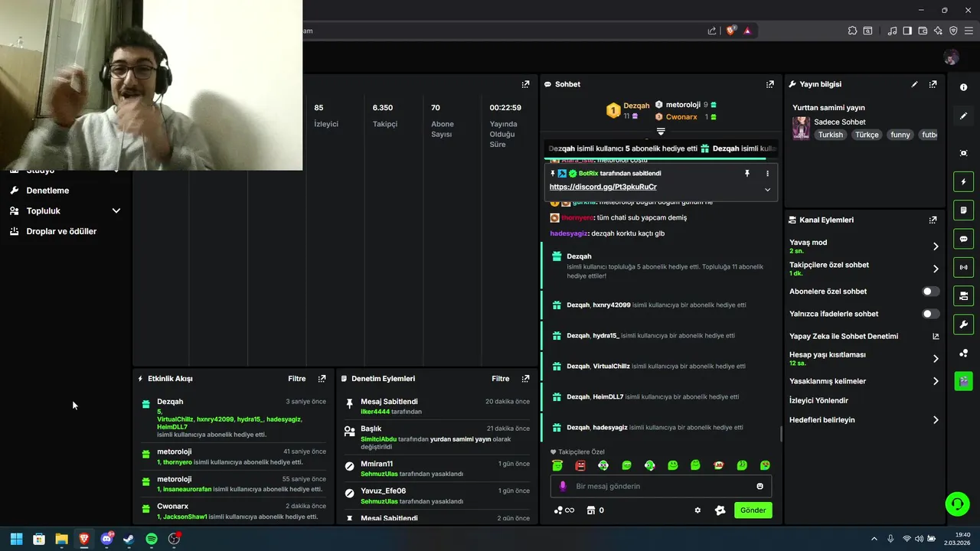Open chat settings gear icon
Image resolution: width=980 pixels, height=551 pixels.
coord(697,510)
